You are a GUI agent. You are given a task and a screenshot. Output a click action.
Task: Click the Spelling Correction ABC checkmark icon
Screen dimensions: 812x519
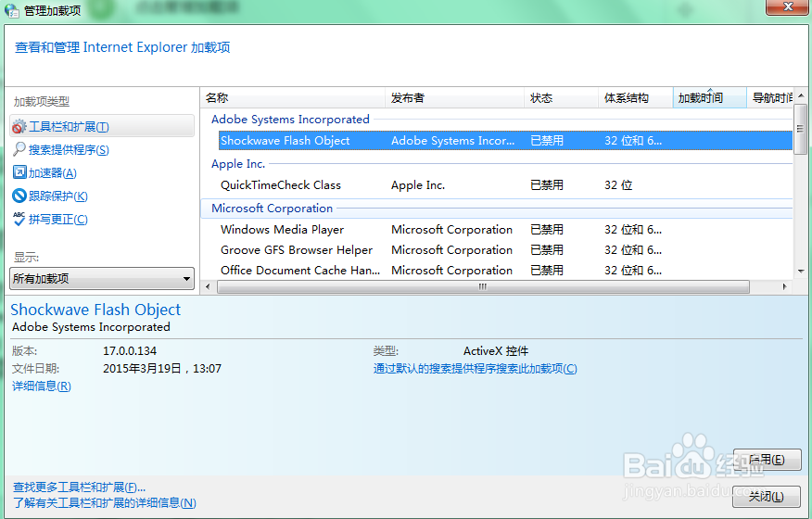19,219
